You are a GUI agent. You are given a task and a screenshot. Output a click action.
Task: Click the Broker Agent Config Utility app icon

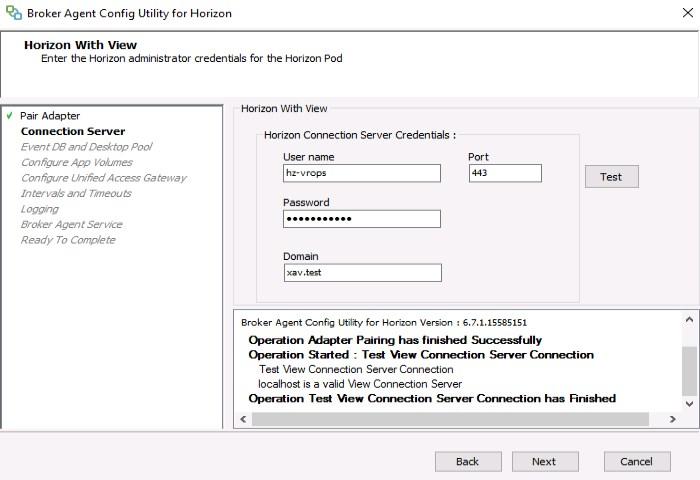point(13,13)
